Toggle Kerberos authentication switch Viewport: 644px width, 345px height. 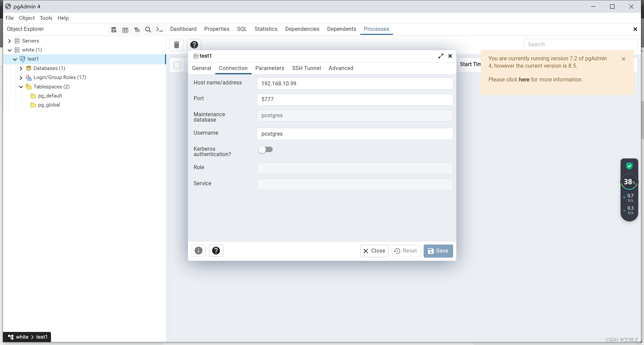pos(265,149)
